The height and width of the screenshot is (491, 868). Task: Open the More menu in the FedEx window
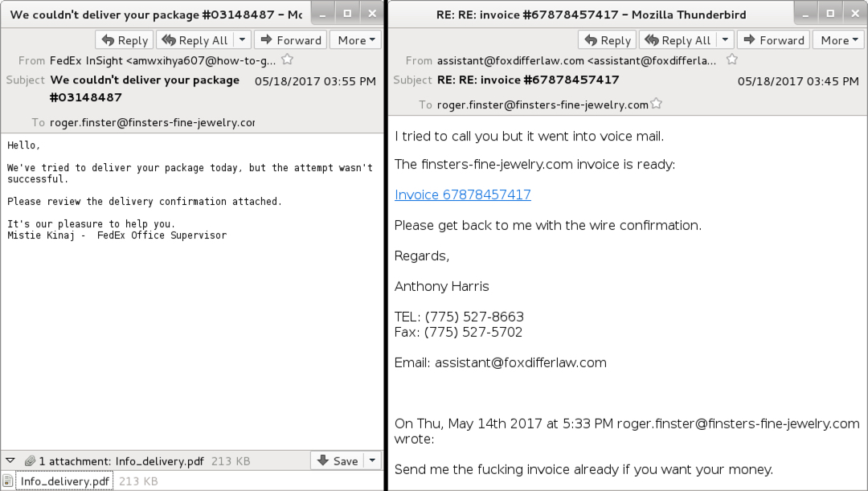pos(356,40)
